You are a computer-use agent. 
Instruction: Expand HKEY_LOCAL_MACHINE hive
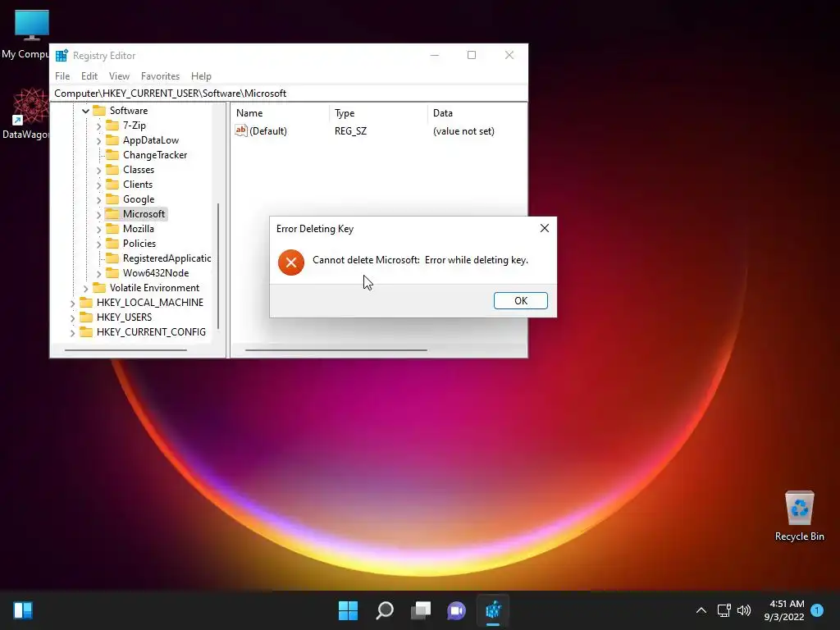pos(72,304)
